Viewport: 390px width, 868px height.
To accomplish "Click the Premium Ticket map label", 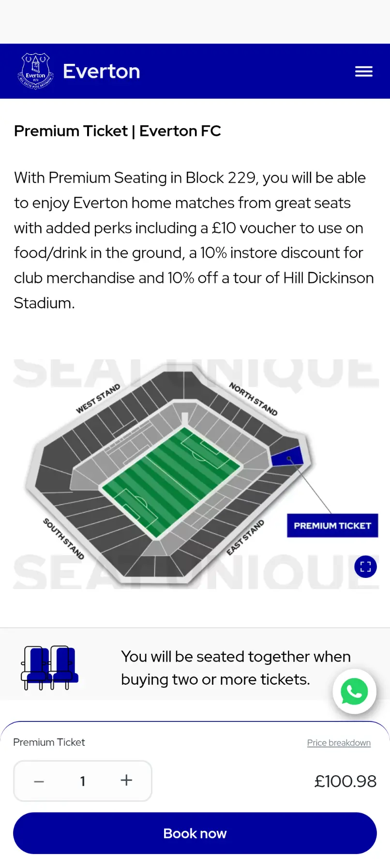I will click(332, 526).
